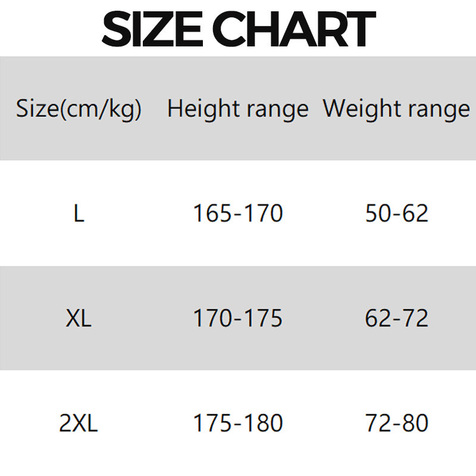
Task: Click the 62-72 weight value
Action: pos(397,319)
